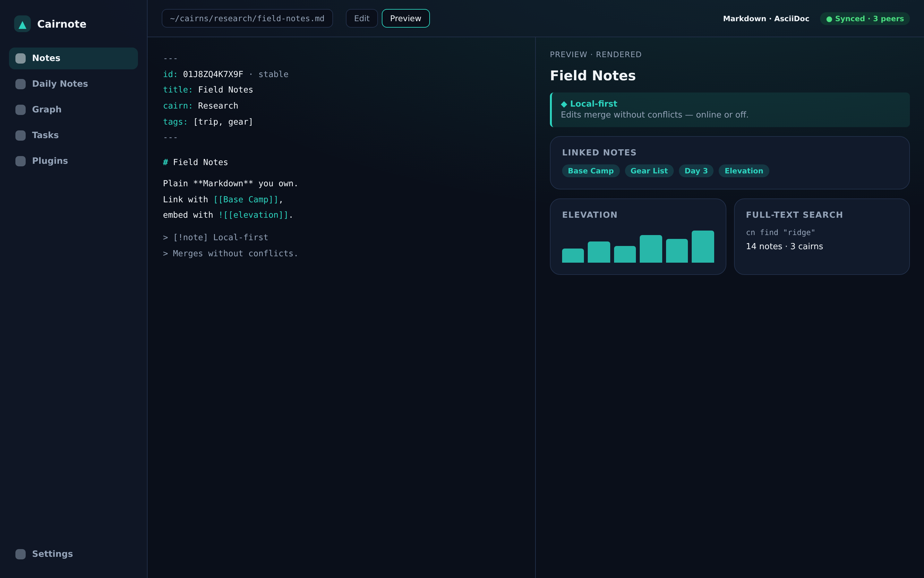924x578 pixels.
Task: Click the Tasks sidebar icon
Action: (x=21, y=135)
